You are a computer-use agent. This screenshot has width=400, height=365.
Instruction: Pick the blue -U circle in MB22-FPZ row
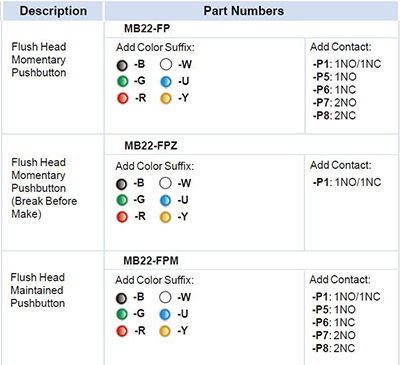(165, 200)
